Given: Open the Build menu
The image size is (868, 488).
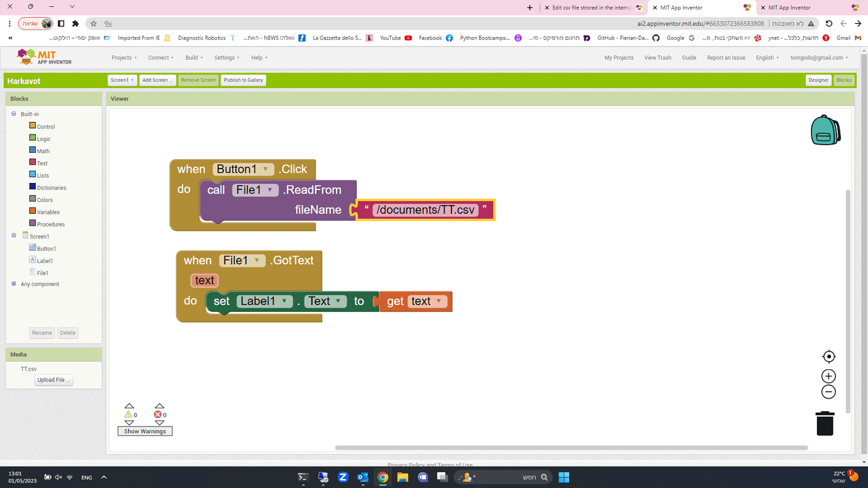Looking at the screenshot, I should (194, 58).
